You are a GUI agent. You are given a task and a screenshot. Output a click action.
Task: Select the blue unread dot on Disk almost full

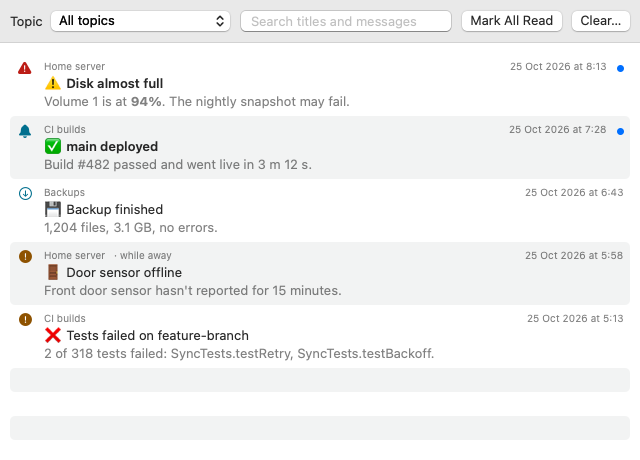click(x=620, y=68)
